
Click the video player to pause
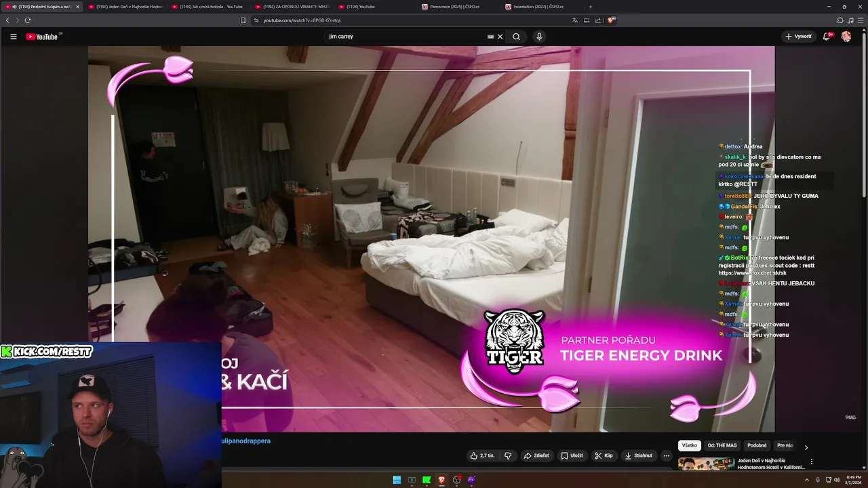(x=431, y=239)
